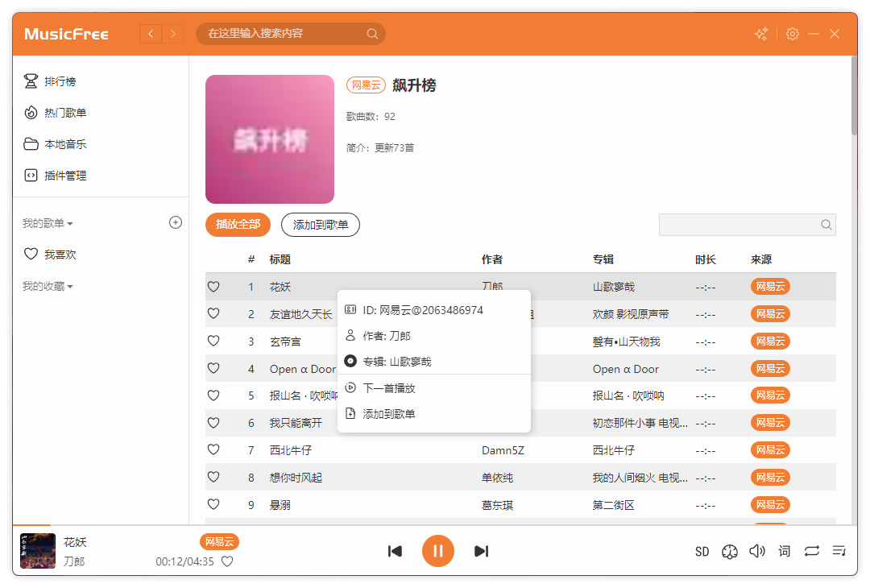870x588 pixels.
Task: Open the now-playing album art thumbnail
Action: tap(38, 551)
